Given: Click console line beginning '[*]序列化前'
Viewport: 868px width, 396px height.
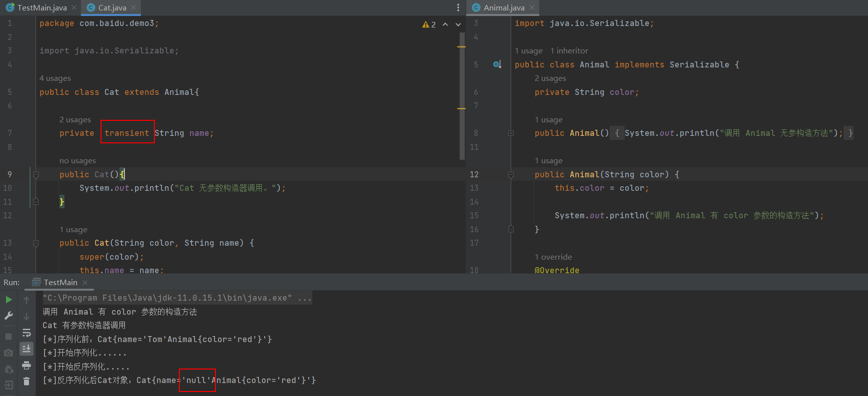Looking at the screenshot, I should (157, 340).
